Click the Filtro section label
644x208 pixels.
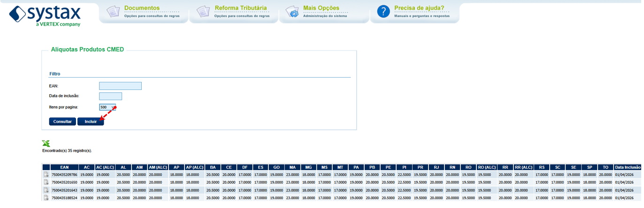coord(54,74)
